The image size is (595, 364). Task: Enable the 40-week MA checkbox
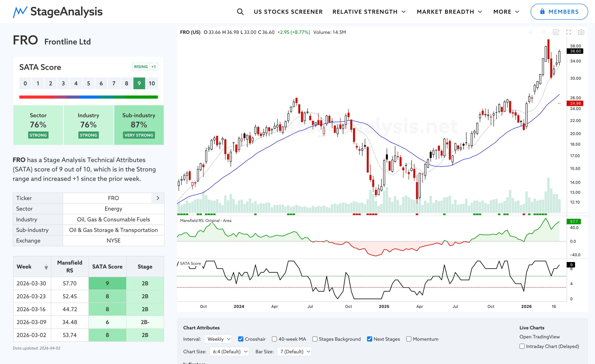pyautogui.click(x=274, y=339)
